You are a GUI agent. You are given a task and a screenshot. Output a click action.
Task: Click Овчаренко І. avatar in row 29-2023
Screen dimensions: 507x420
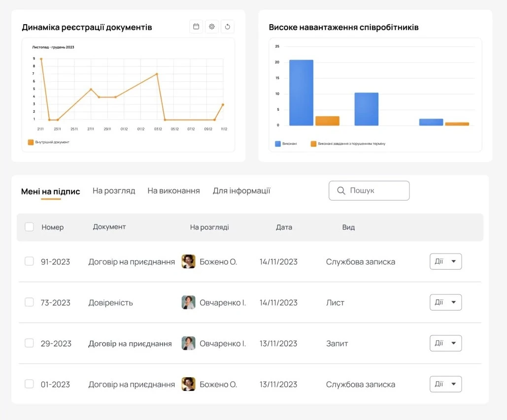189,343
